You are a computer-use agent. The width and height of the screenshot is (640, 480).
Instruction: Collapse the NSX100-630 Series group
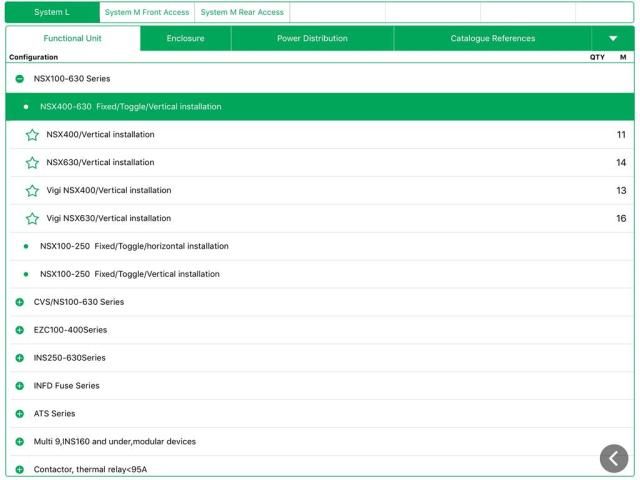coord(20,78)
